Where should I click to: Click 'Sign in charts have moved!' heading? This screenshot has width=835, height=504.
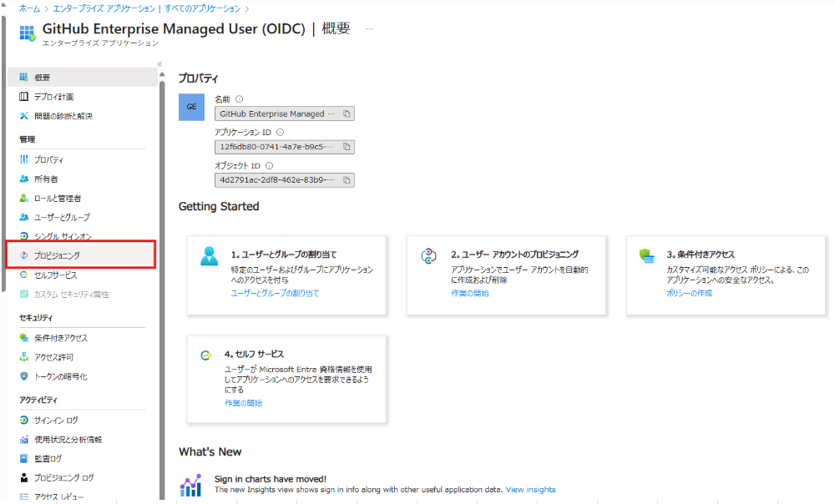tap(271, 479)
